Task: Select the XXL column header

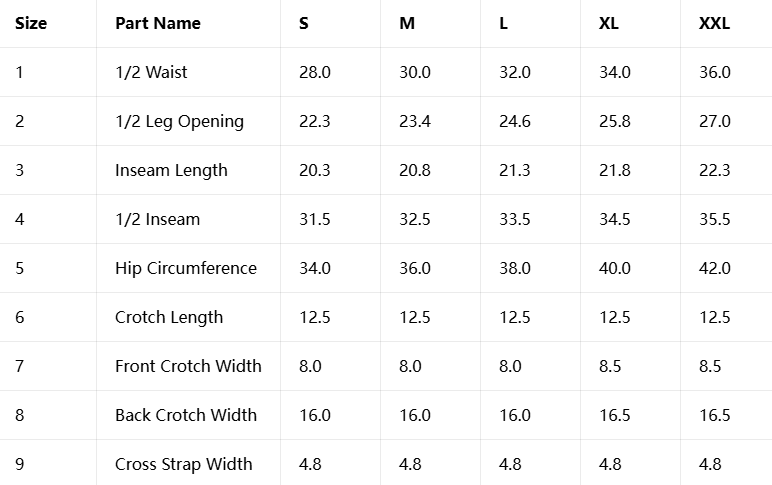Action: click(x=714, y=23)
